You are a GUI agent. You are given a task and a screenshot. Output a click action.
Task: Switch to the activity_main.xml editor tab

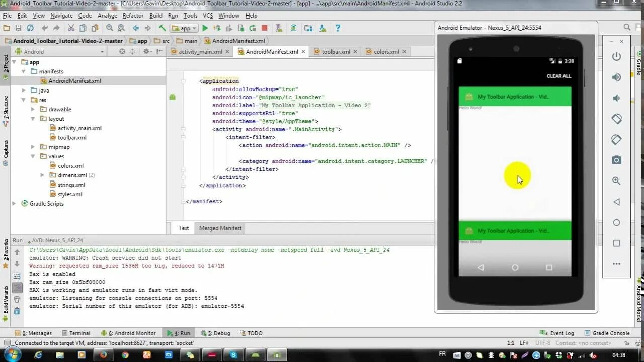point(200,52)
